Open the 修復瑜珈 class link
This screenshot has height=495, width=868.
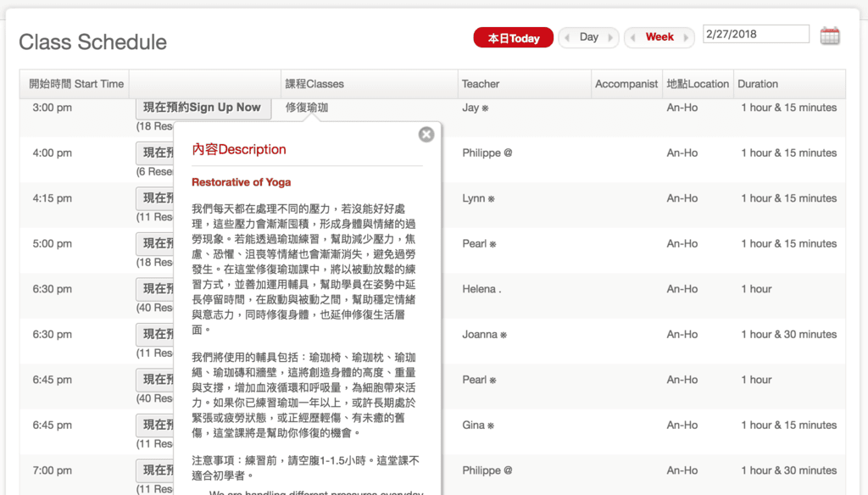coord(307,108)
